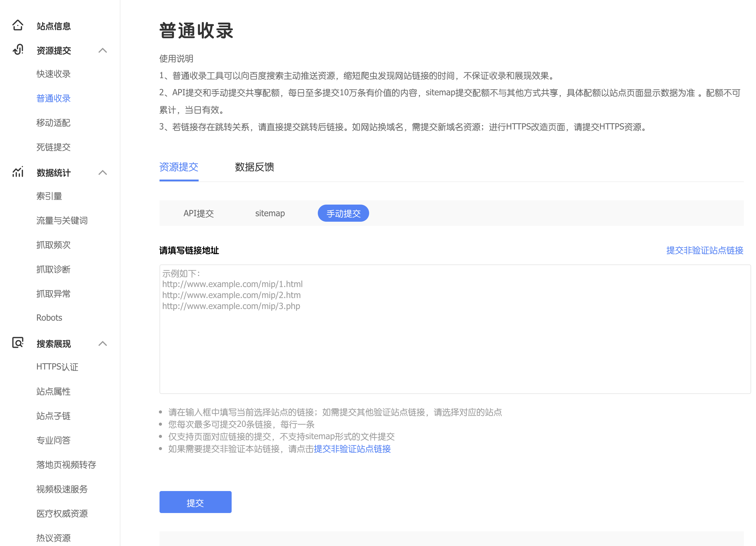Open 死链提交 in the sidebar
Viewport: 756px width, 546px height.
54,147
